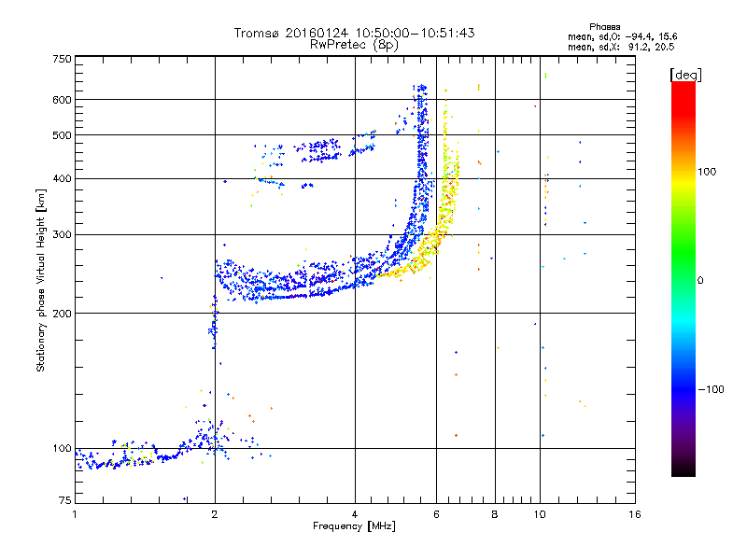The width and height of the screenshot is (747, 560).
Task: Click the "mean, sd,X: 91.2, 20.5" line
Action: 621,47
